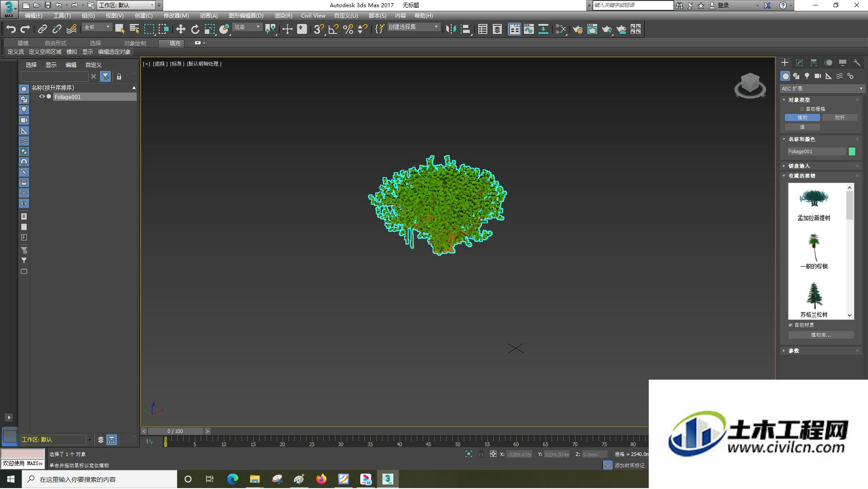
Task: Open the 工作区: 默认 dropdown in title bar
Action: pos(126,5)
